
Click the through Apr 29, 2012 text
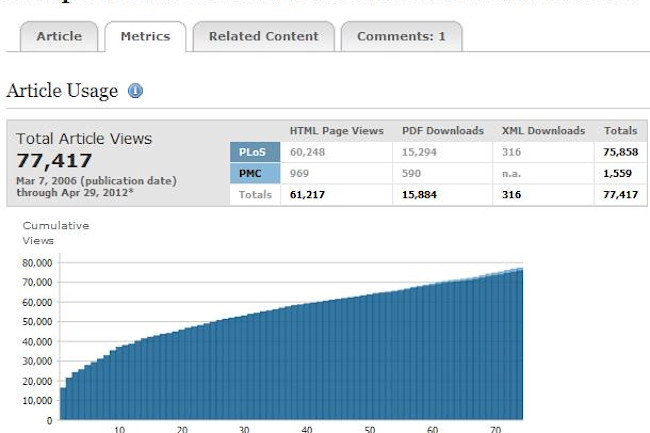(x=75, y=193)
